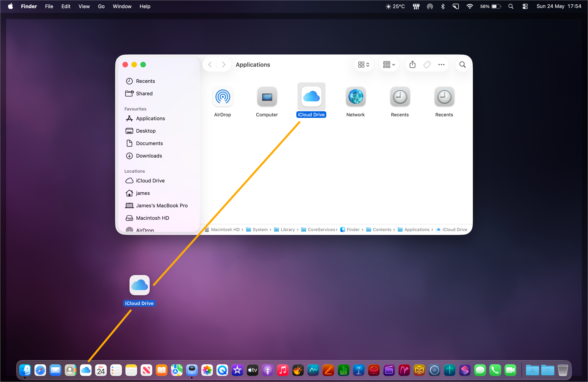588x382 pixels.
Task: Select the Network globe icon
Action: 356,97
